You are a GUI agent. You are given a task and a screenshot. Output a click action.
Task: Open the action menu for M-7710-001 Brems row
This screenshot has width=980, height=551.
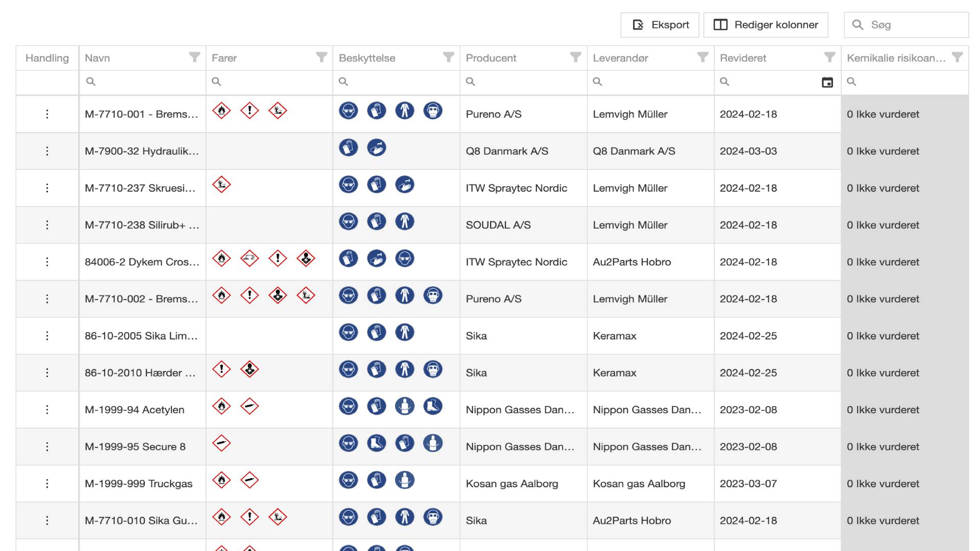coord(47,114)
